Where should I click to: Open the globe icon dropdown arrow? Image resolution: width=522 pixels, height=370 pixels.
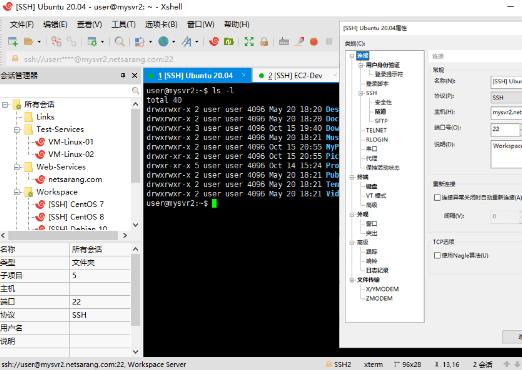[174, 42]
